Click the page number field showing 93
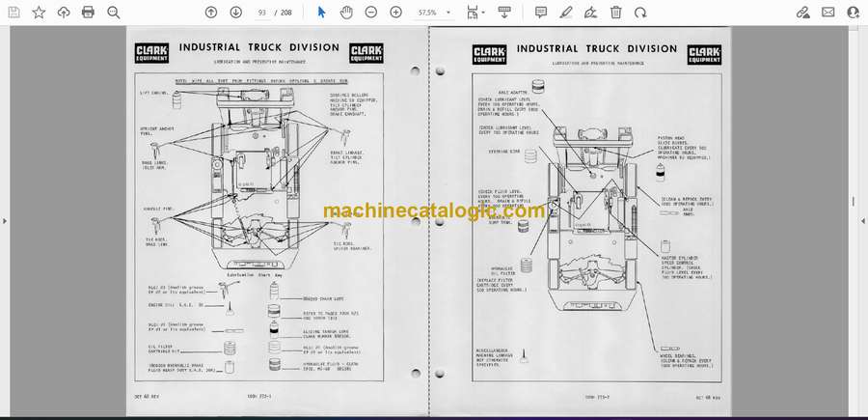868x420 pixels. point(262,13)
